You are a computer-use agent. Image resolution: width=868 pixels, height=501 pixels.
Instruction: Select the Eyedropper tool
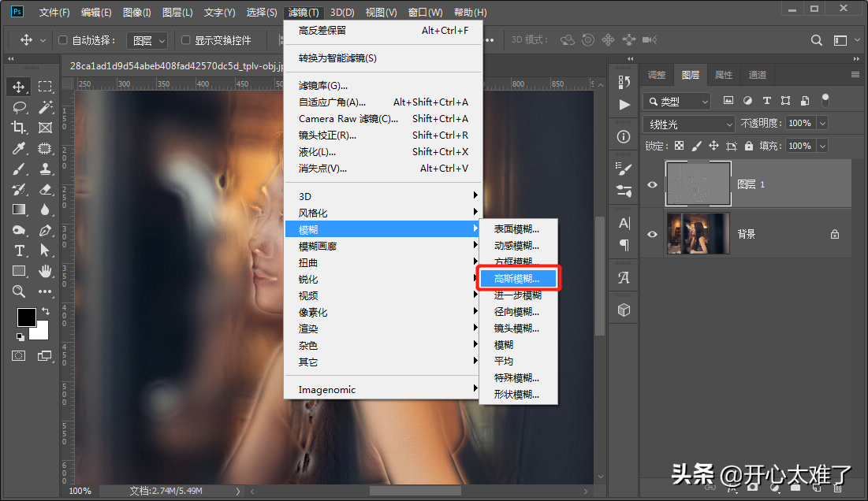(x=19, y=148)
